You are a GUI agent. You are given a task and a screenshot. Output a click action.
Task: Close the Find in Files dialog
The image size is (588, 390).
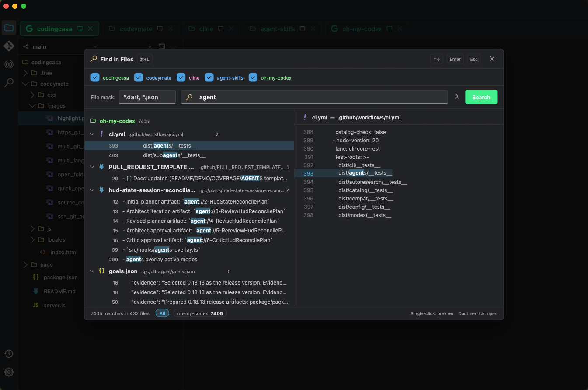[x=492, y=59]
